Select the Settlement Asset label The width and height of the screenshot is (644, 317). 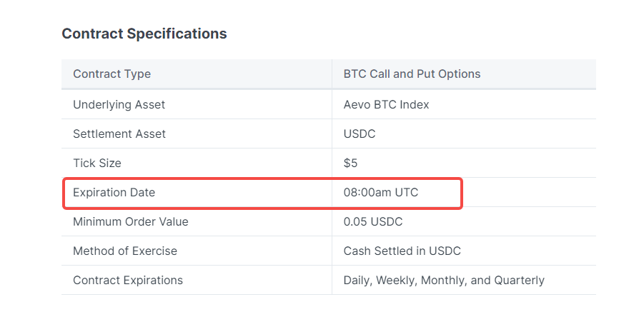point(119,134)
